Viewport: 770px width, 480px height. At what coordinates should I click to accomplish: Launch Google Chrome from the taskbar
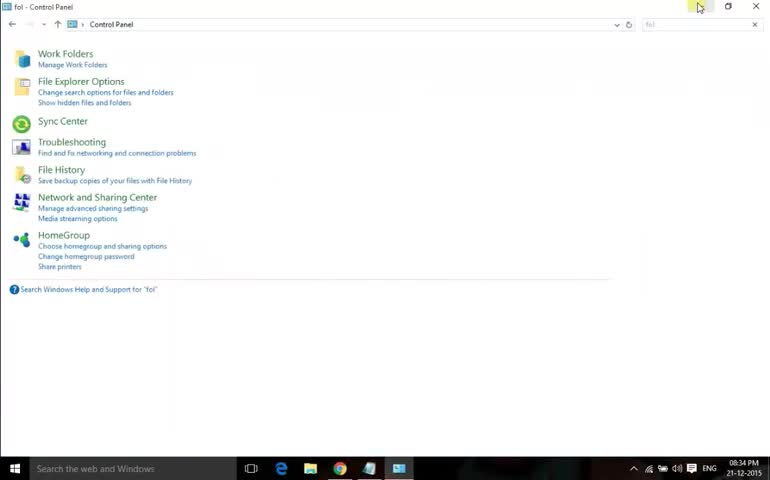click(x=340, y=469)
